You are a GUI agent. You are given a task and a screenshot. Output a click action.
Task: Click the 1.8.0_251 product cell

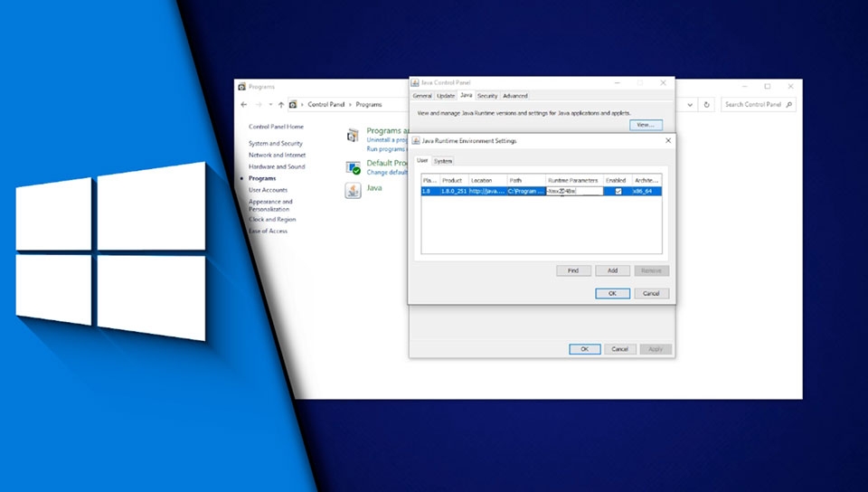[454, 191]
